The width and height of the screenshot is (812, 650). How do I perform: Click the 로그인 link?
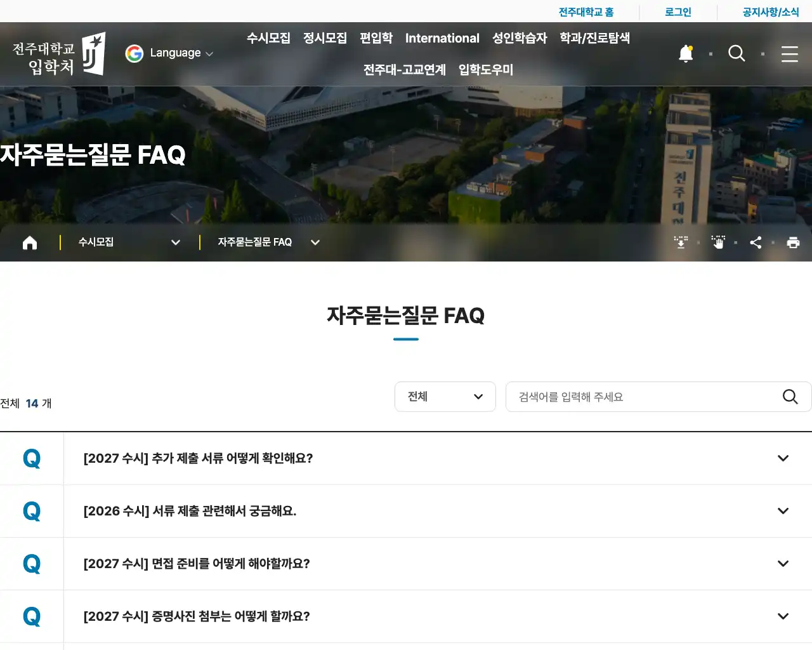click(x=678, y=12)
